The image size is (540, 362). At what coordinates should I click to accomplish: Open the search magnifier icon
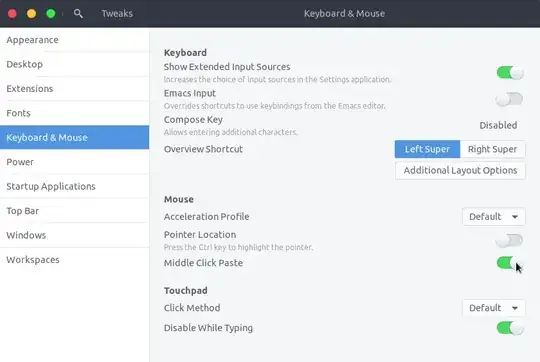pos(78,13)
